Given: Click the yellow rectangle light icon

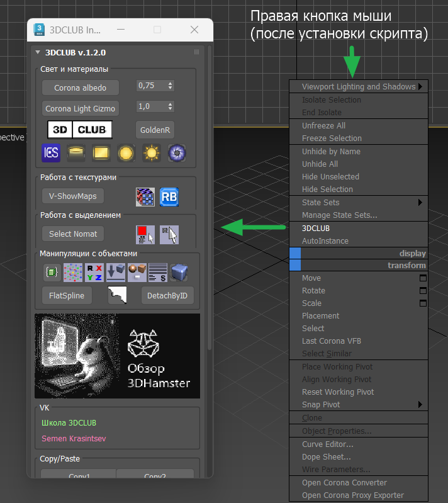Looking at the screenshot, I should click(101, 153).
